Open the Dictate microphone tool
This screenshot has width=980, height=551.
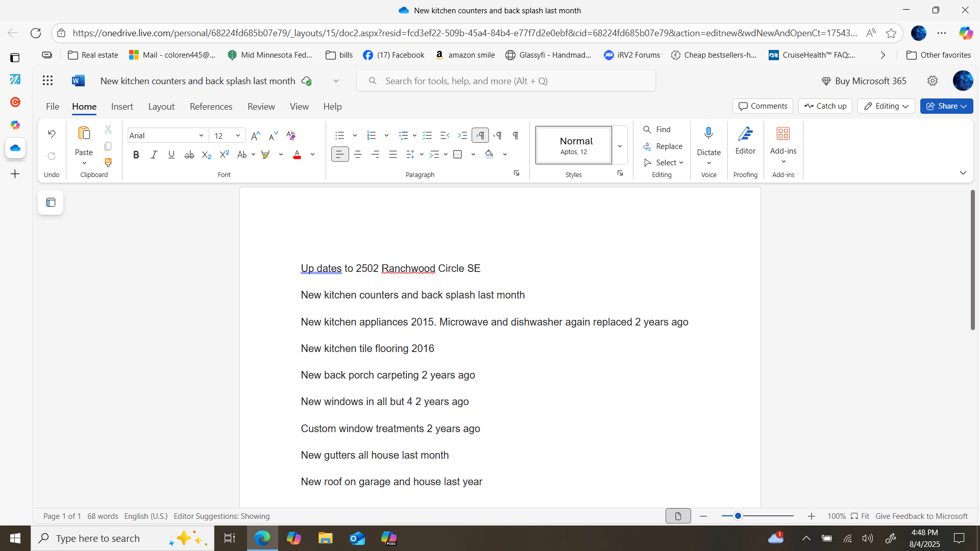(708, 134)
